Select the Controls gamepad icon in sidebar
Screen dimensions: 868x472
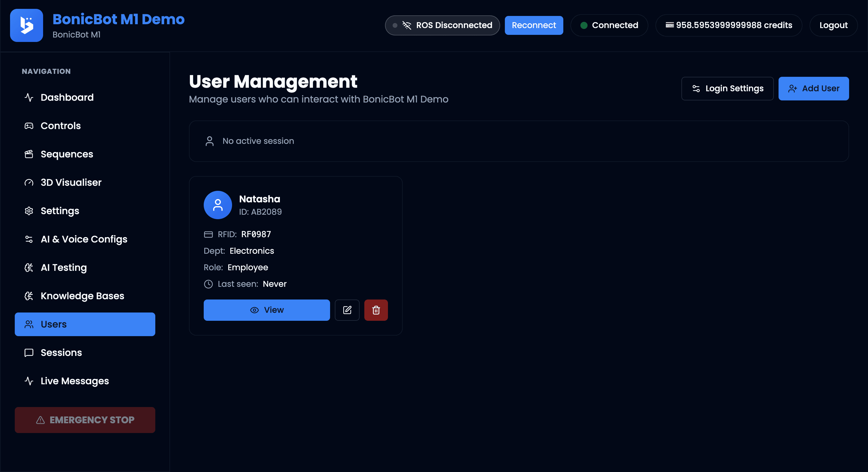(x=29, y=126)
